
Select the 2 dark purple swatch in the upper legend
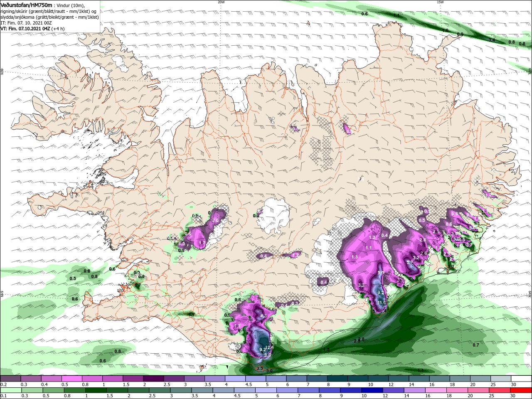point(153,379)
